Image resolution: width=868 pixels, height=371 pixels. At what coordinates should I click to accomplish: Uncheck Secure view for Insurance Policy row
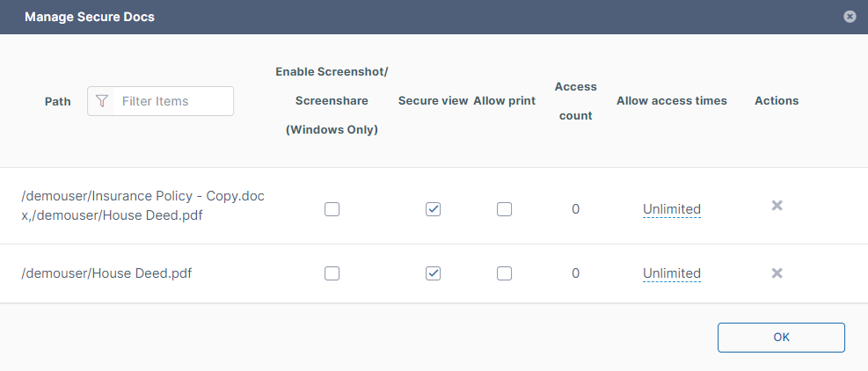tap(433, 209)
